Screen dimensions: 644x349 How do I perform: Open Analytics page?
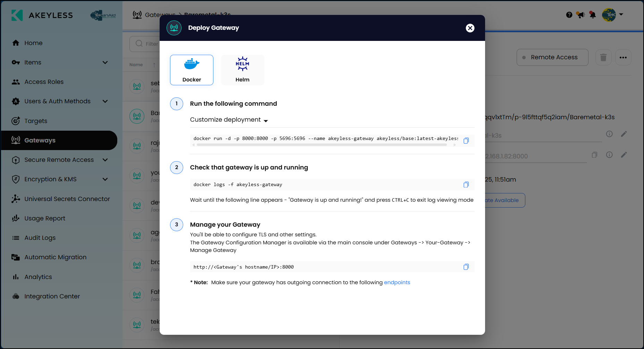point(38,277)
